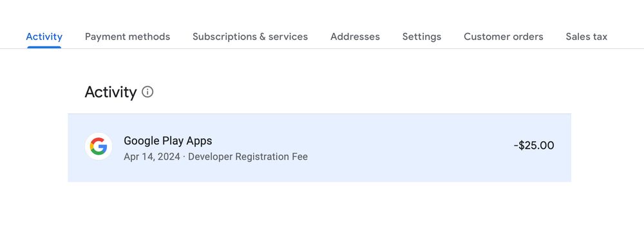Click the Google logo on the transaction row

[x=99, y=146]
